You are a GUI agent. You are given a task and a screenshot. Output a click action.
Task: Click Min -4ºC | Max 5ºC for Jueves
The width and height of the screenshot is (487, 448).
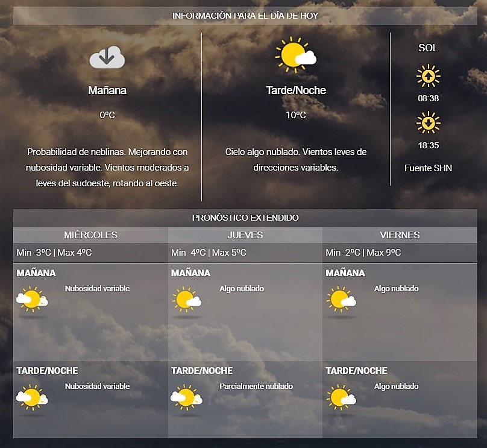pos(209,253)
